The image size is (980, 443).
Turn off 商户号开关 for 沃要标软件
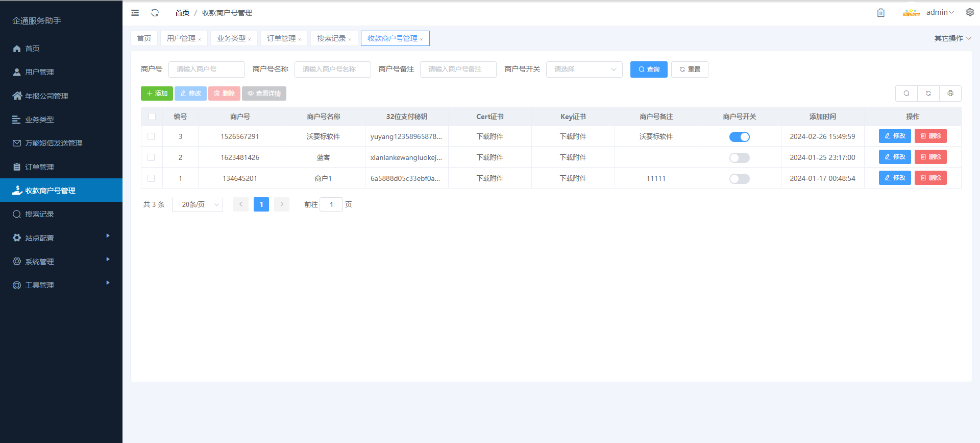740,137
